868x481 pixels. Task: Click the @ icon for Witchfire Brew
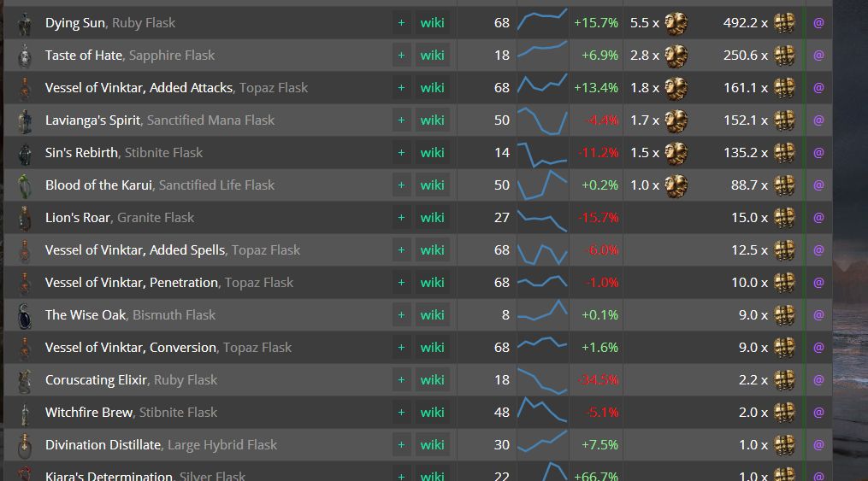click(x=818, y=413)
